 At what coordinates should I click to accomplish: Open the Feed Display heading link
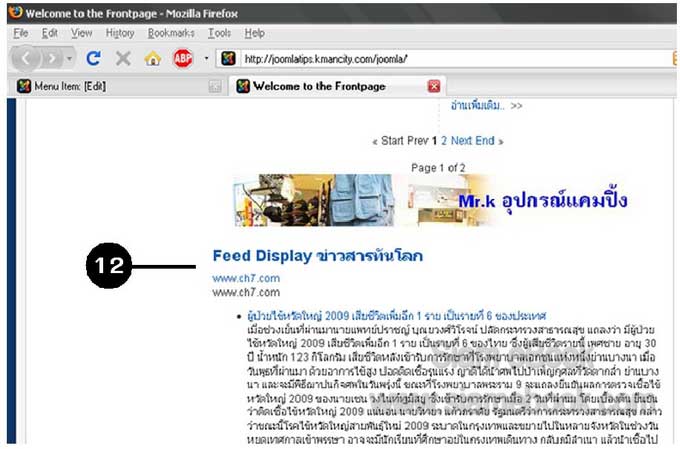317,256
